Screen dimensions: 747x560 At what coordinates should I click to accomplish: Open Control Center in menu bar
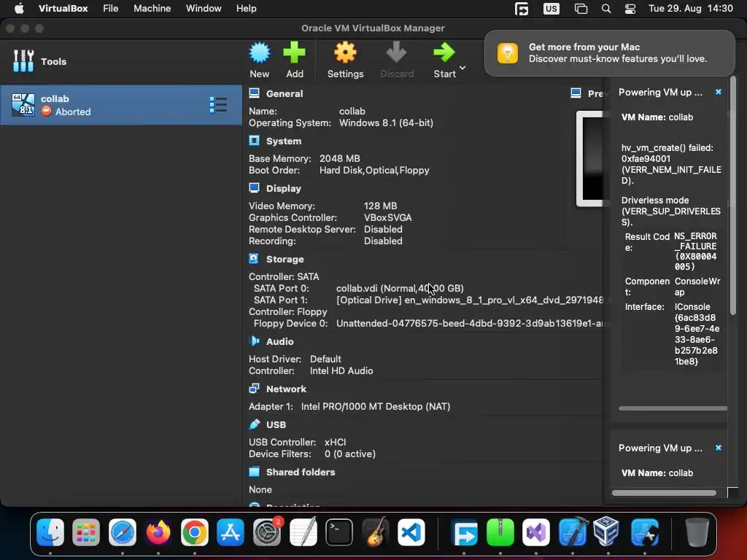pyautogui.click(x=630, y=9)
